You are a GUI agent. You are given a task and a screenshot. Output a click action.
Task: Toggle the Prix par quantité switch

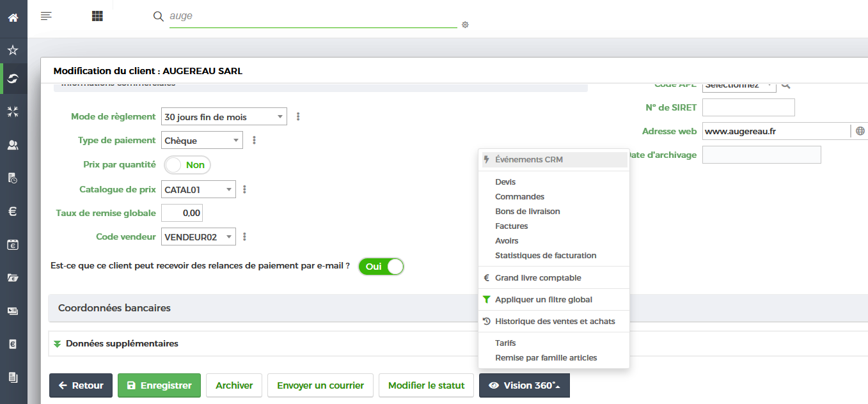tap(187, 165)
